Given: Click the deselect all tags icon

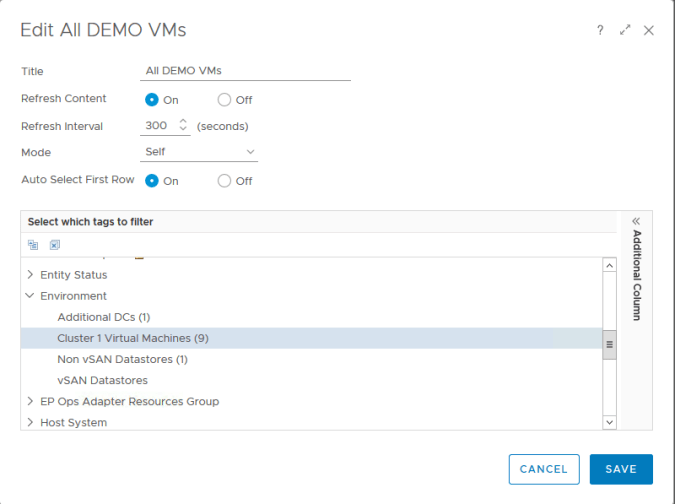Looking at the screenshot, I should 55,245.
